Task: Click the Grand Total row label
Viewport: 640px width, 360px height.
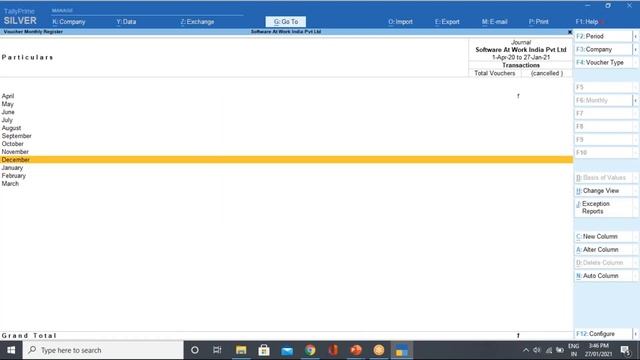Action: coord(29,336)
